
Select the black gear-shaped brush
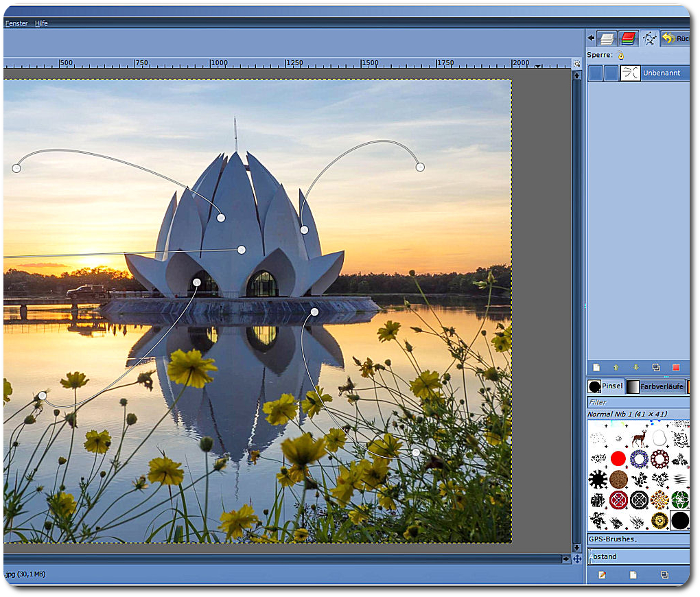pyautogui.click(x=598, y=479)
